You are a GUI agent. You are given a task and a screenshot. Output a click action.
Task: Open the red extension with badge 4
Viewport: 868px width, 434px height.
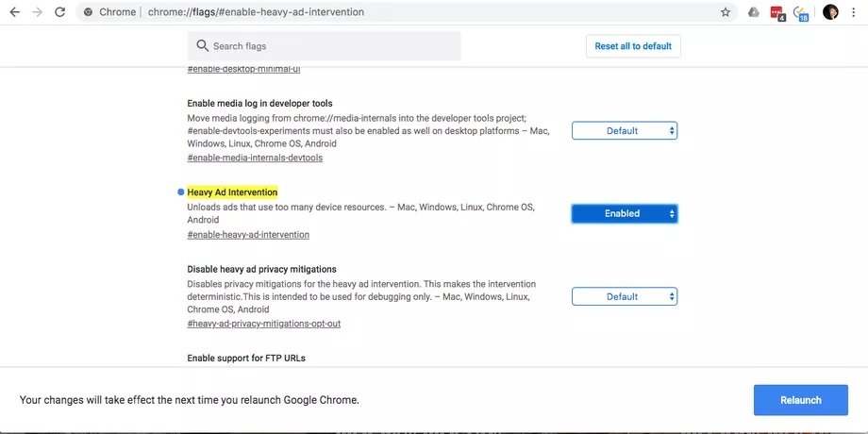tap(776, 12)
